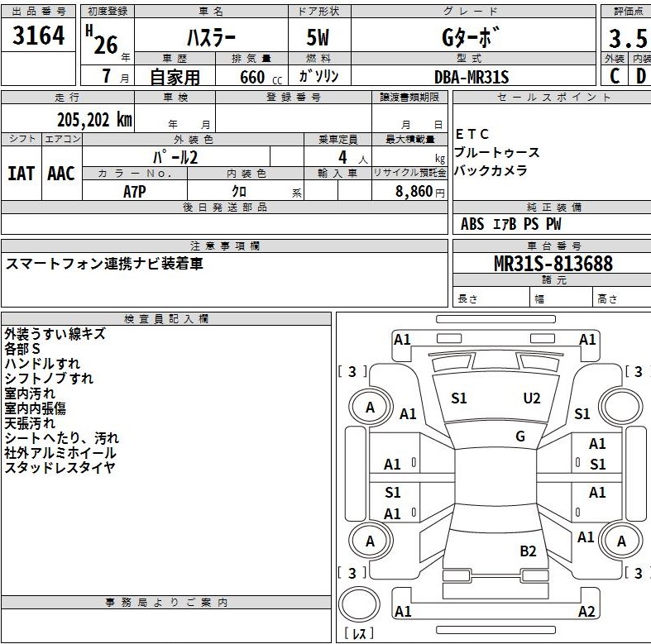Click the note スマートフォン連携ナビ装着車
This screenshot has width=651, height=644.
pos(104,263)
